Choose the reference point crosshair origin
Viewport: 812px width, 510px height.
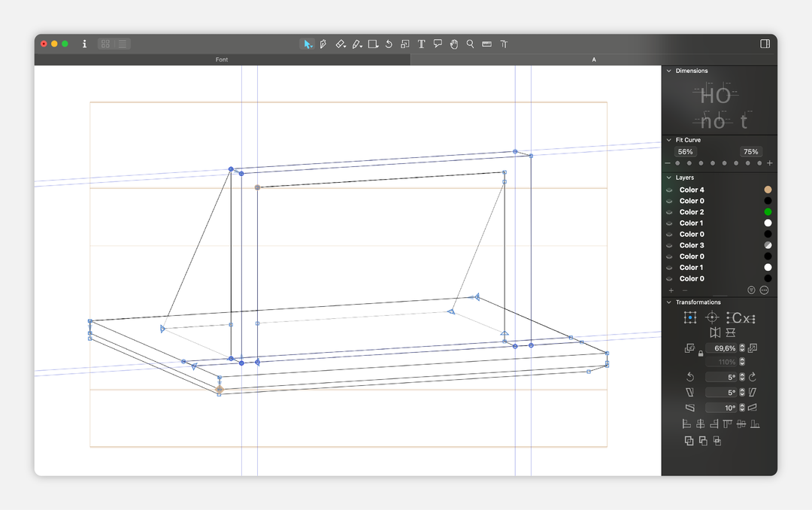tap(712, 317)
